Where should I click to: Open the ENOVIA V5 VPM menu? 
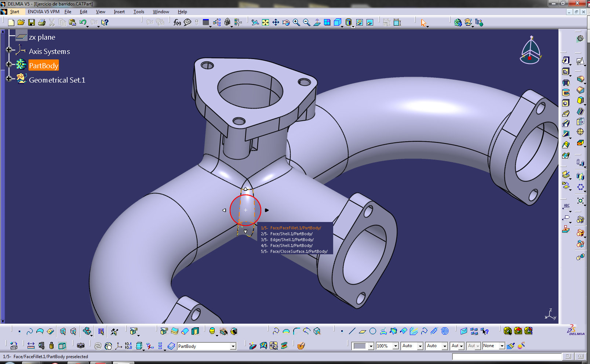point(43,12)
